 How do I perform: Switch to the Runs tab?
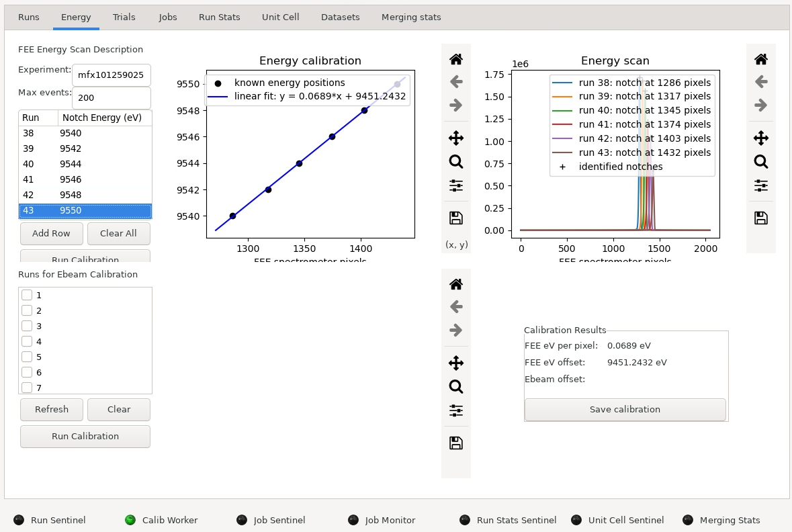[x=29, y=17]
